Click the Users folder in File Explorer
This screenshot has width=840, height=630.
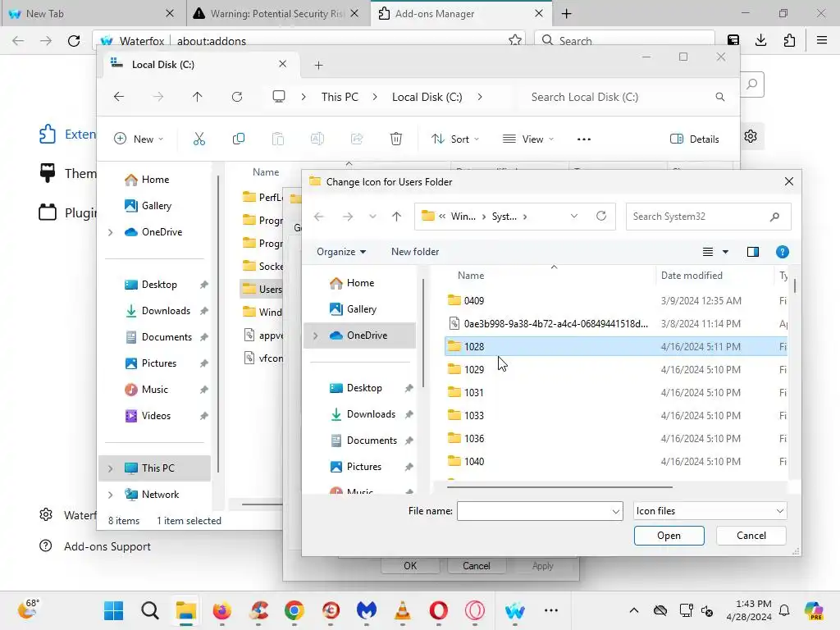(262, 290)
